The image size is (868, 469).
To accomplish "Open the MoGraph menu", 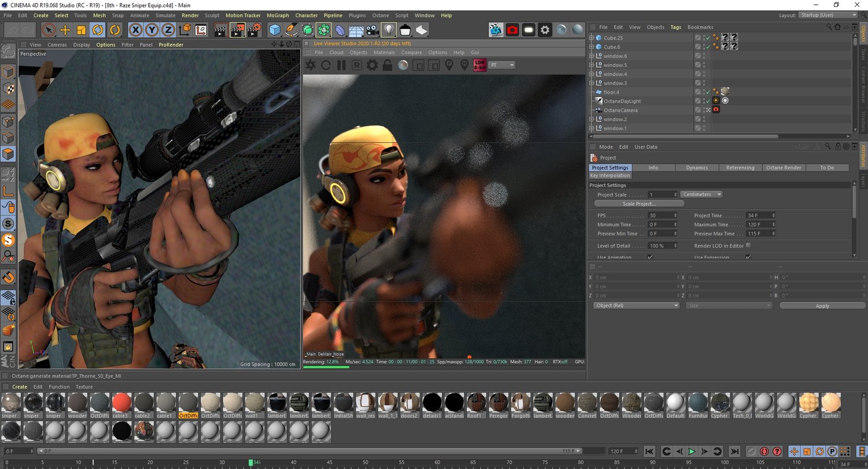I will point(278,16).
